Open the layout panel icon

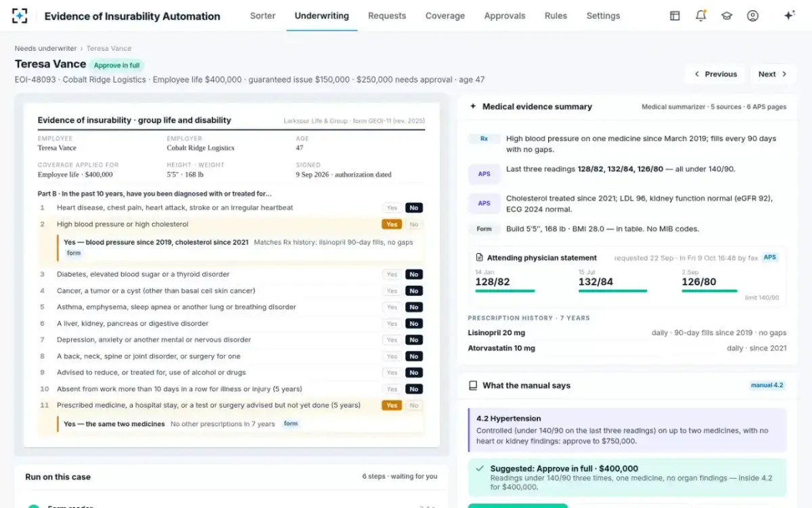click(x=675, y=16)
